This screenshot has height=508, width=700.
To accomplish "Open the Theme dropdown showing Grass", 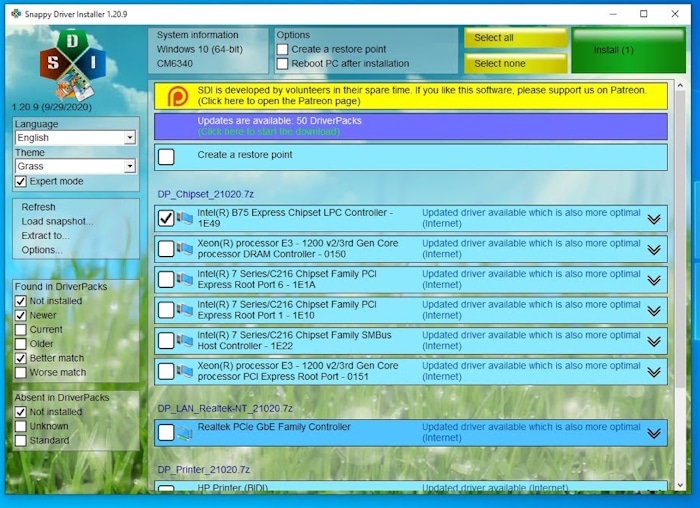I will [x=130, y=167].
